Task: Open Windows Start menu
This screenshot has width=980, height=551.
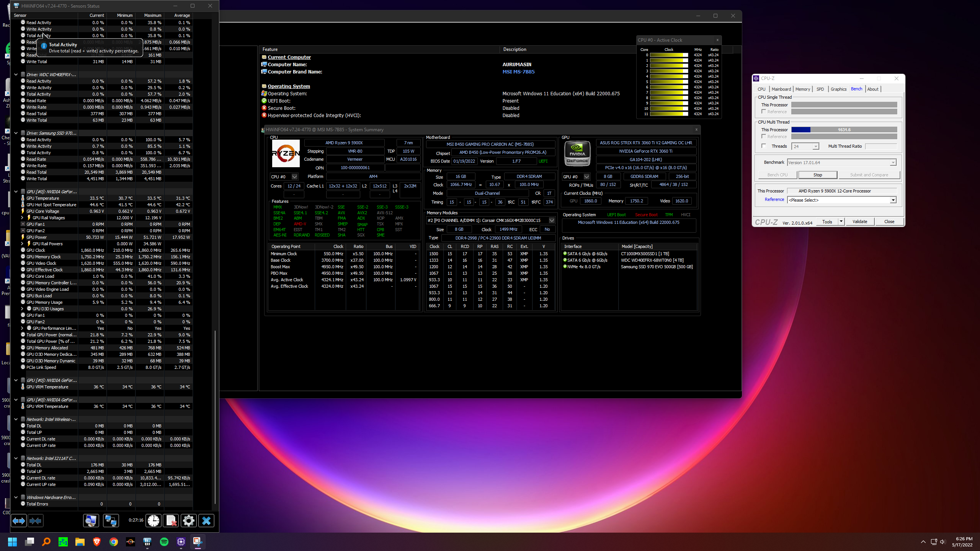Action: coord(12,542)
